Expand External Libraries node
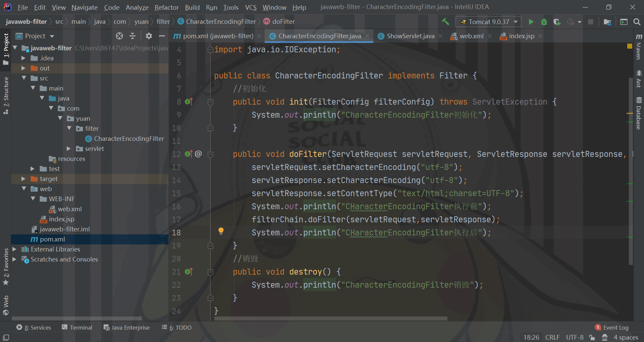The image size is (644, 342). tap(14, 249)
